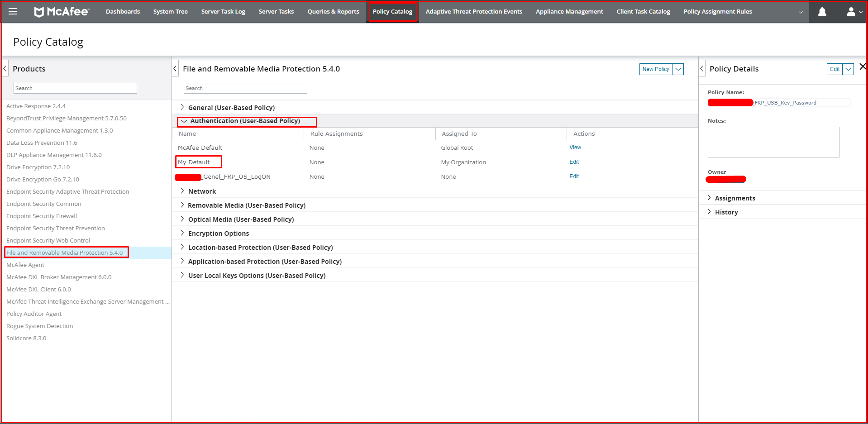868x424 pixels.
Task: Open Server Task Log tab
Action: pyautogui.click(x=223, y=12)
